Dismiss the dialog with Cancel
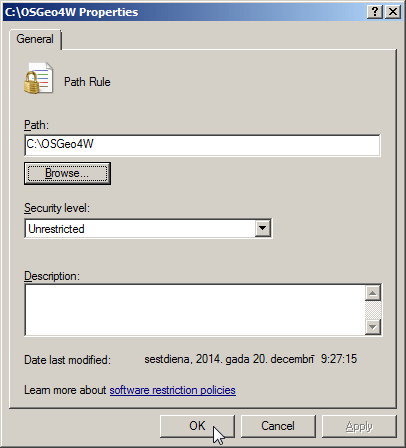This screenshot has width=406, height=448. pyautogui.click(x=278, y=426)
